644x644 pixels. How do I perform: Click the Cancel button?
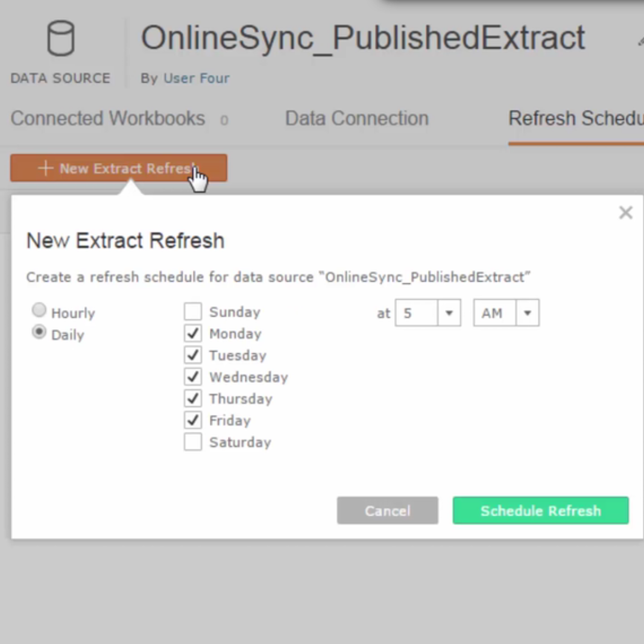(x=387, y=511)
